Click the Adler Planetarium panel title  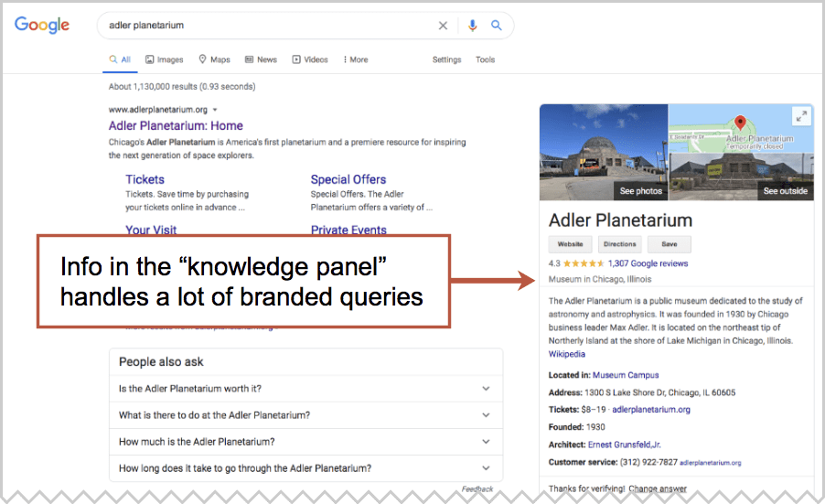click(620, 220)
